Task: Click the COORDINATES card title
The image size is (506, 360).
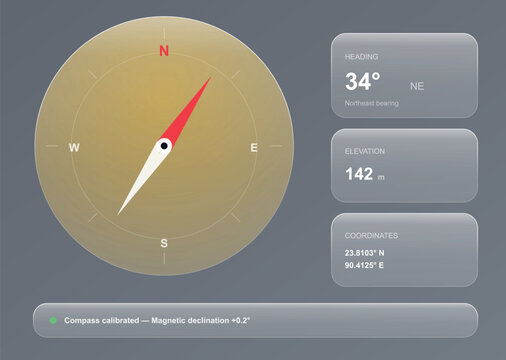Action: coord(371,236)
